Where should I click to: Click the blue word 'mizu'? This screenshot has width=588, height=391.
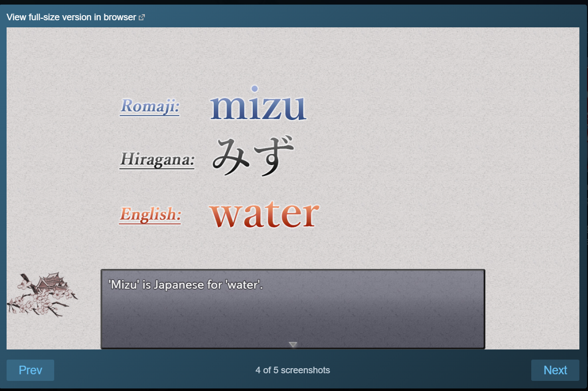click(x=258, y=103)
